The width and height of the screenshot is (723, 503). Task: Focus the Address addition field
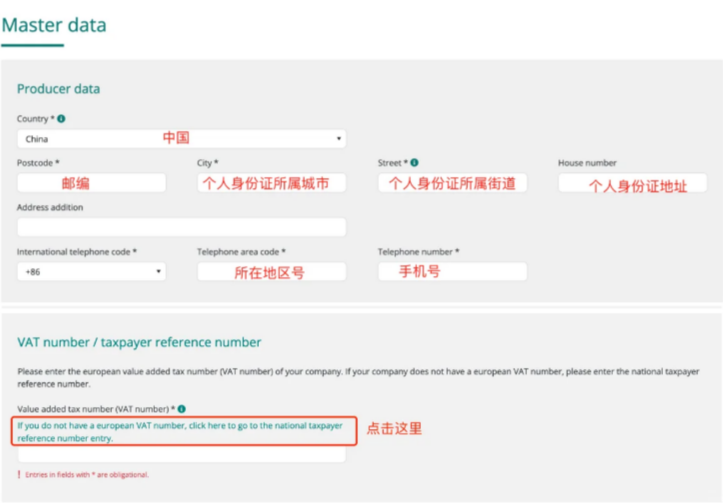click(x=181, y=227)
